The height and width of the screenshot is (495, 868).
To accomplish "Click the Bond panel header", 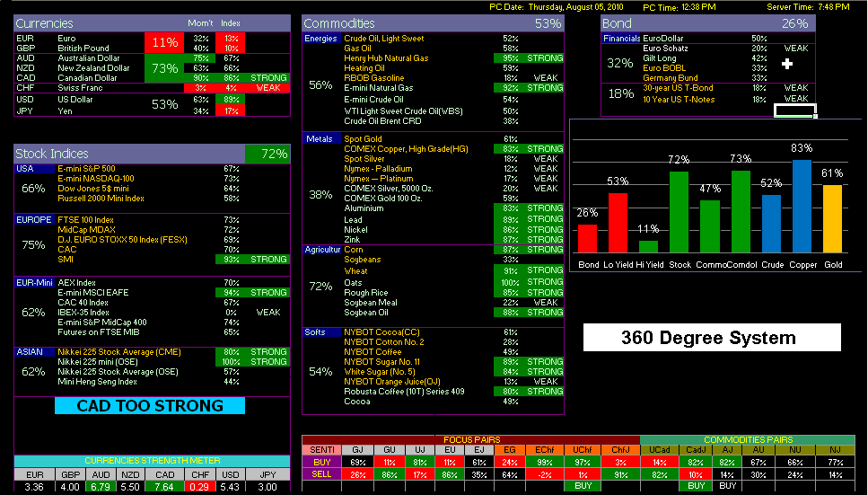I will pos(708,23).
